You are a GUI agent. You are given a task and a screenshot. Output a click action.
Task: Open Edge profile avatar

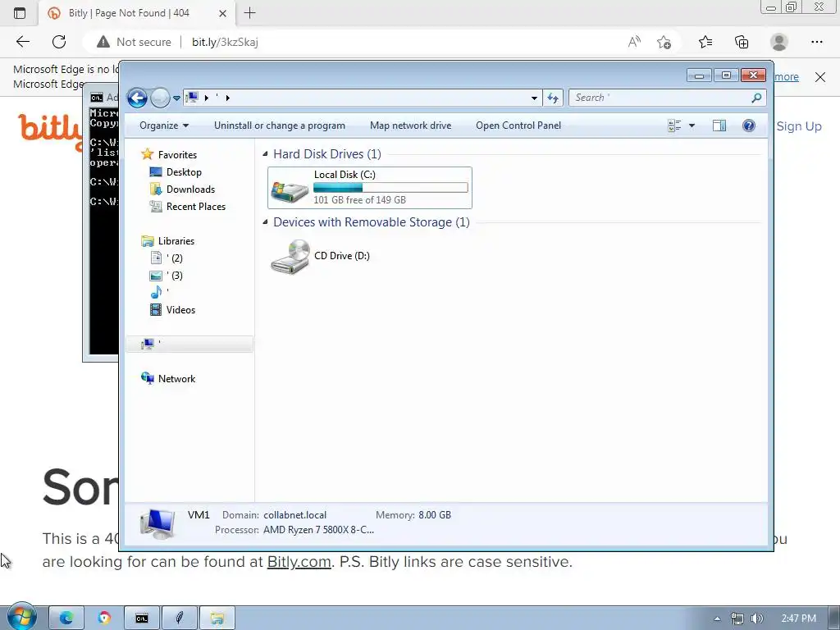tap(779, 42)
